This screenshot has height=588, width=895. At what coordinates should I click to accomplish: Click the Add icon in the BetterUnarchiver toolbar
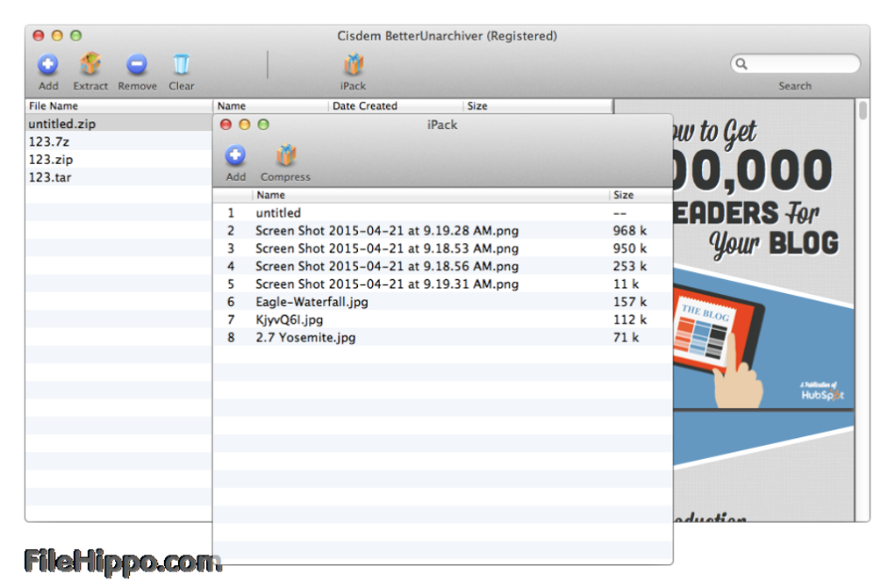(x=48, y=64)
